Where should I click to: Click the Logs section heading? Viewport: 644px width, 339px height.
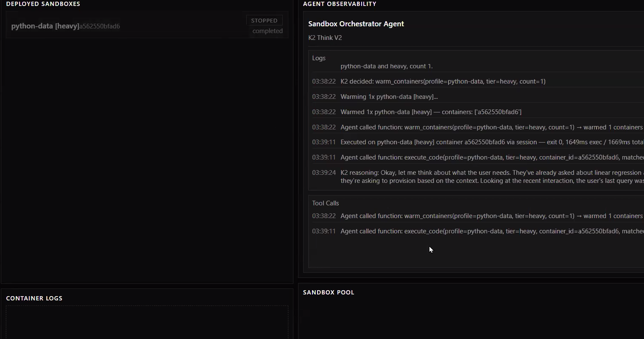click(x=319, y=58)
